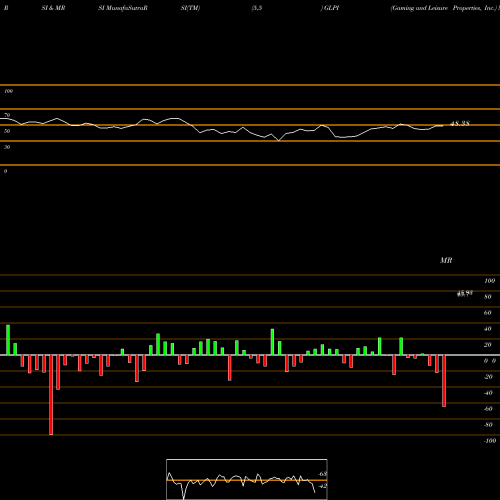500x500 pixels.
Task: Click the 60 label on MR axis
Action: pyautogui.click(x=488, y=313)
